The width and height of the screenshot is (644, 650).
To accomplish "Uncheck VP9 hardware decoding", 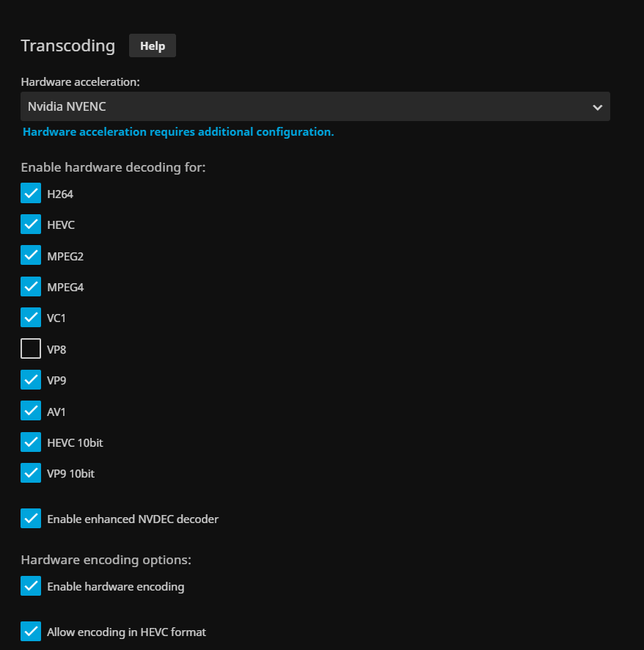I will (x=31, y=380).
